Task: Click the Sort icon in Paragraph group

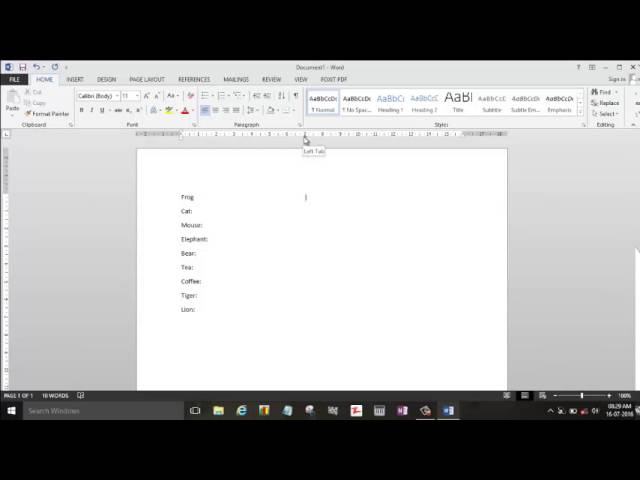Action: coord(282,95)
